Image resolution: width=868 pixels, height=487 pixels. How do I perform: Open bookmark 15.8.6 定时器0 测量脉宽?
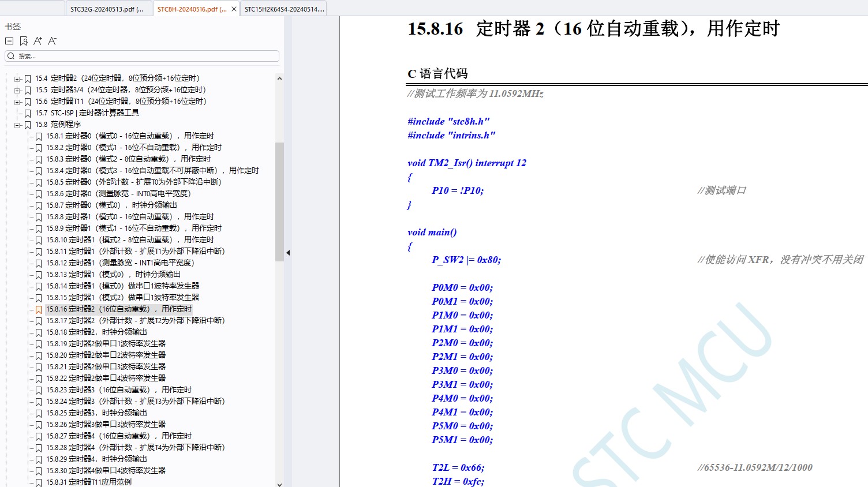[118, 194]
